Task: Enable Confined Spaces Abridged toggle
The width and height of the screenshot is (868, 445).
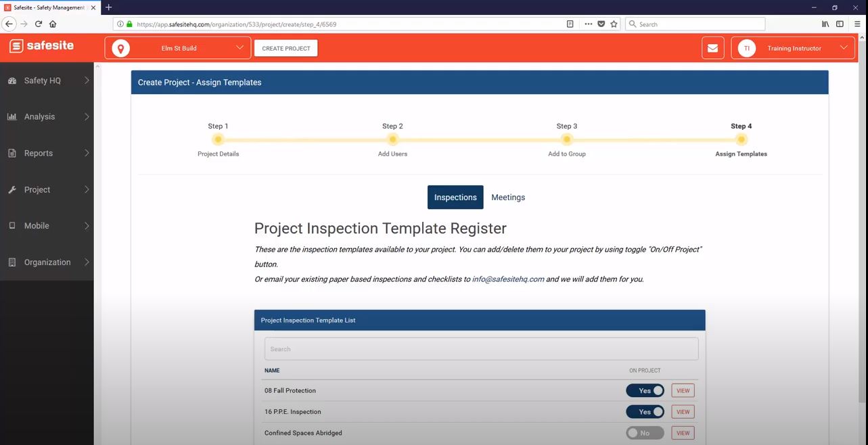Action: [645, 433]
